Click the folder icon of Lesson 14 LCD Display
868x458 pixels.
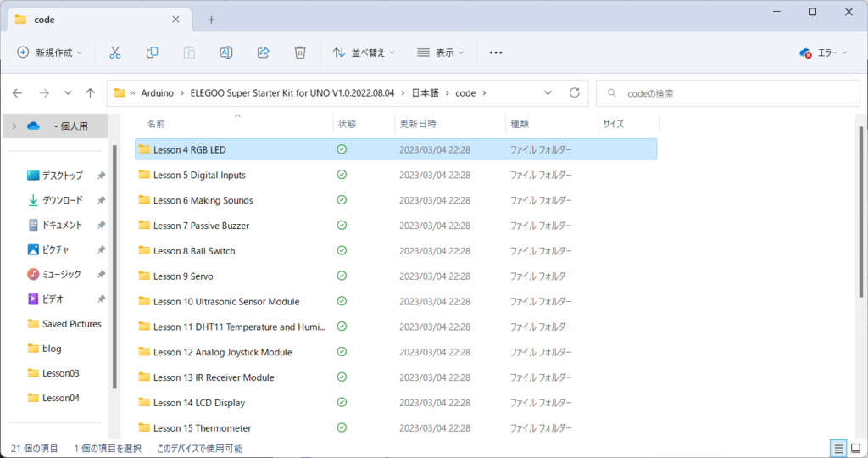(x=144, y=403)
